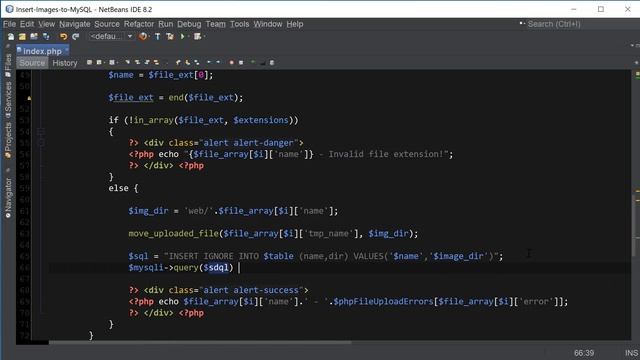This screenshot has height=360, width=640.
Task: Click the Back navigation editor icon
Action: (x=99, y=62)
